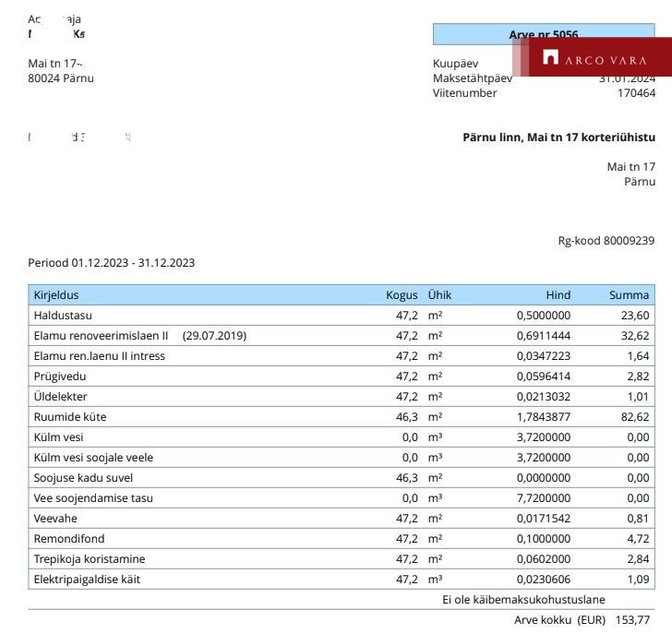Viewport: 672px width, 634px height.
Task: Click 'Vee soojendamise tasu' row label
Action: tap(93, 498)
